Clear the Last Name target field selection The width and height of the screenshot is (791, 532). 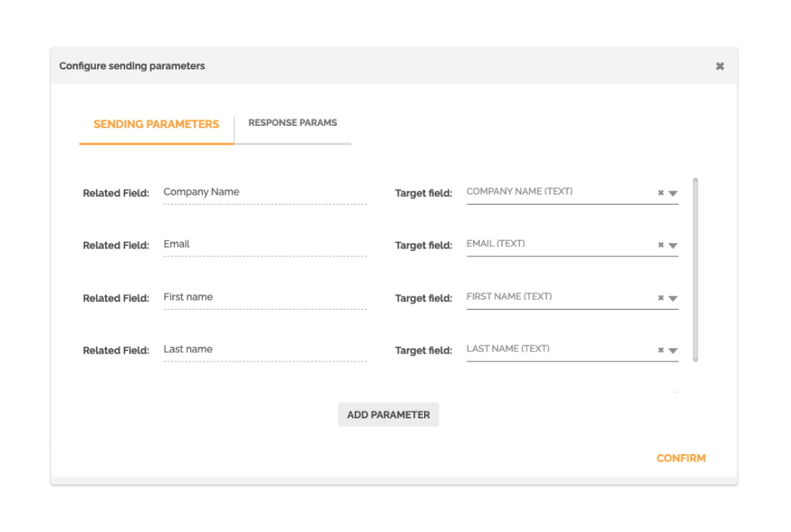point(662,349)
